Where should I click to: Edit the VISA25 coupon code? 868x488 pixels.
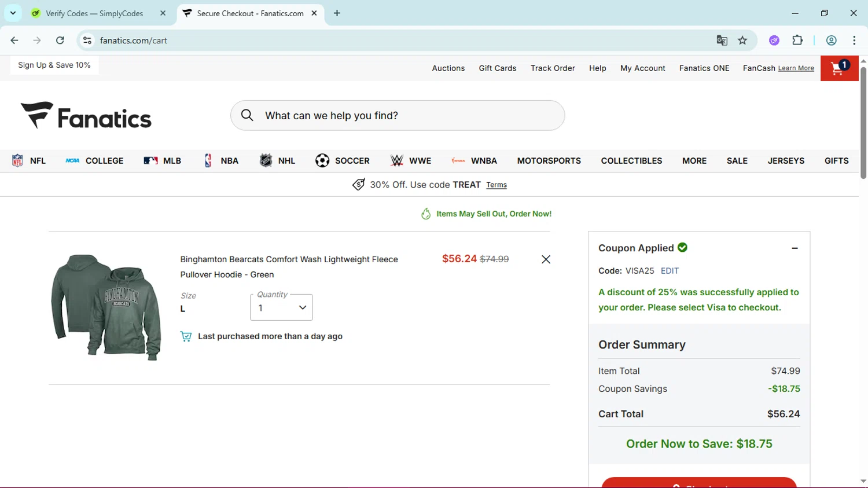coord(670,271)
